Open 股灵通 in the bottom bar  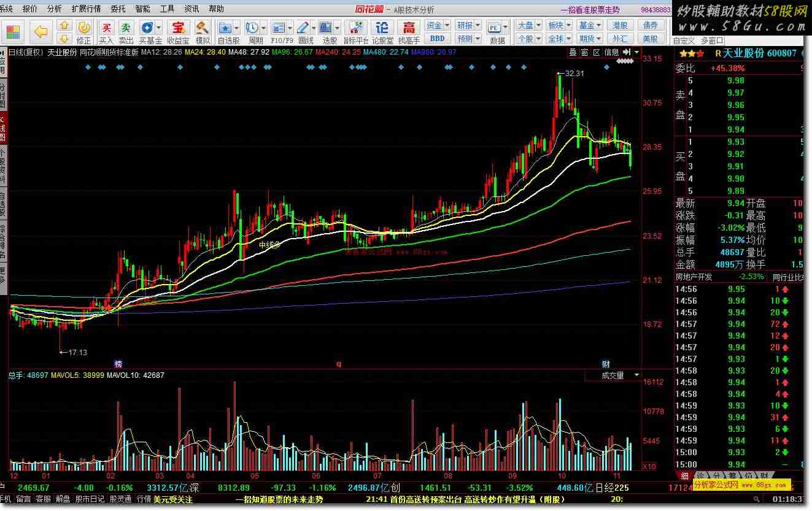click(x=120, y=499)
